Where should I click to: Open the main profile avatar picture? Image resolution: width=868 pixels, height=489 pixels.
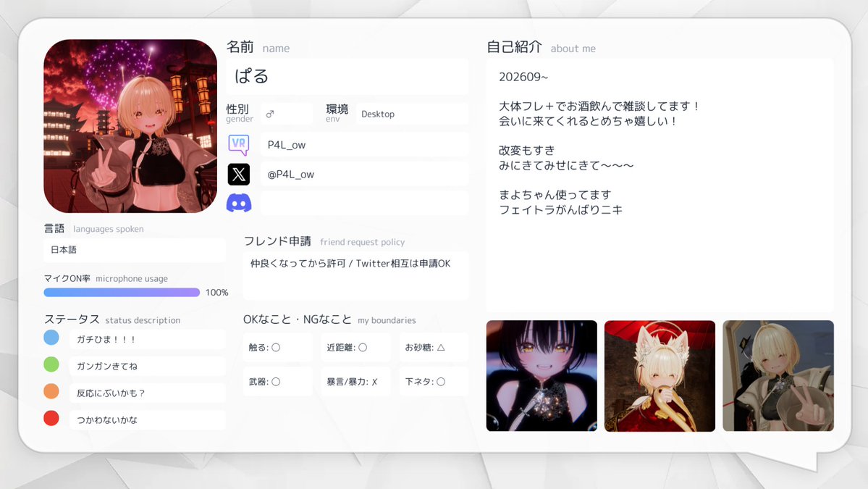(130, 126)
